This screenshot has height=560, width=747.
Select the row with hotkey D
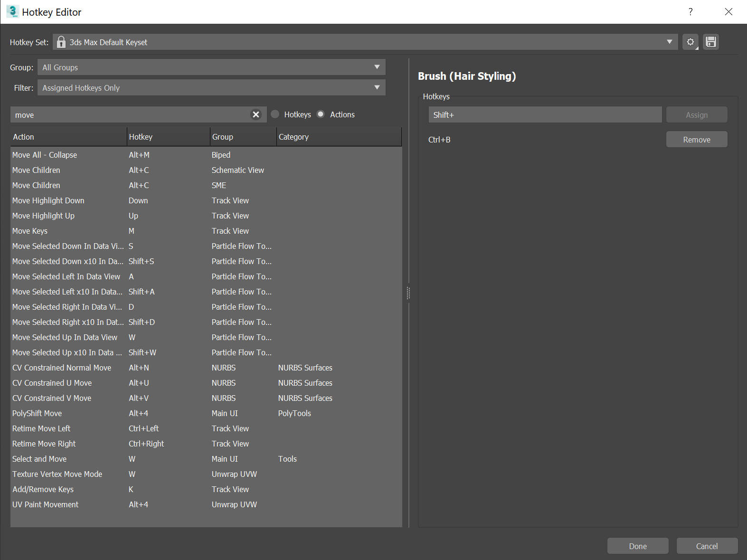(206, 307)
